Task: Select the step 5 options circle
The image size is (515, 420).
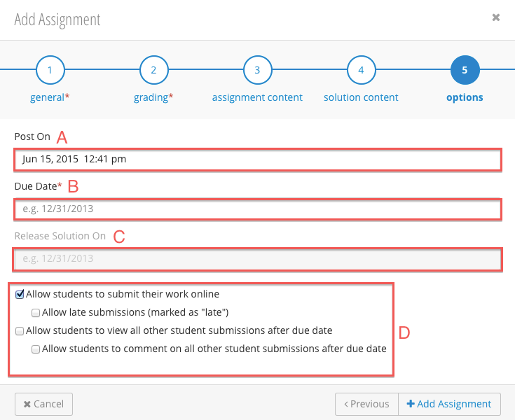Action: 465,70
